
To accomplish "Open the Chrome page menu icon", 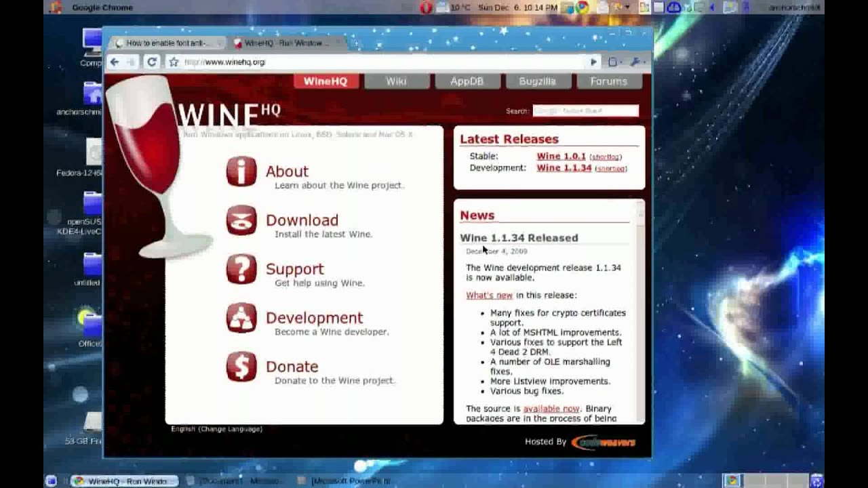I will tap(614, 62).
